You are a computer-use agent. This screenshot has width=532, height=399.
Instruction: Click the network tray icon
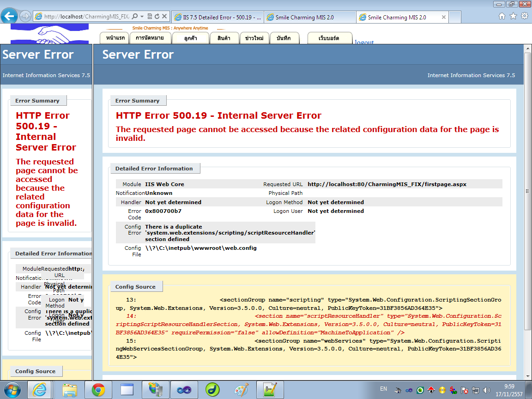[x=476, y=390]
